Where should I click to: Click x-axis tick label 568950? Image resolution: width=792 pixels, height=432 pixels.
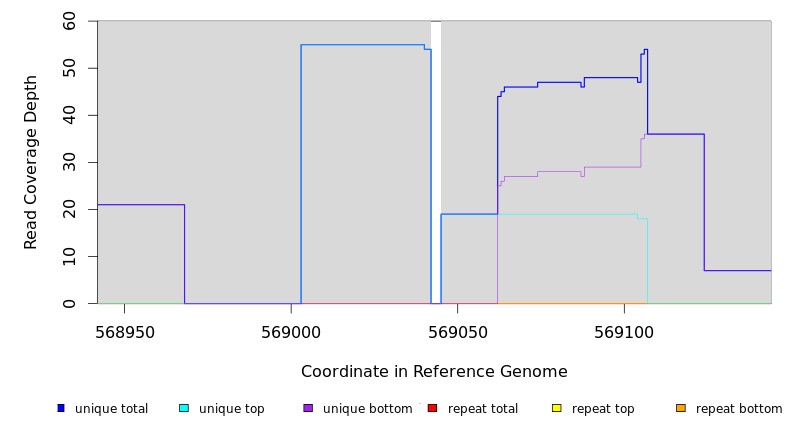(124, 332)
